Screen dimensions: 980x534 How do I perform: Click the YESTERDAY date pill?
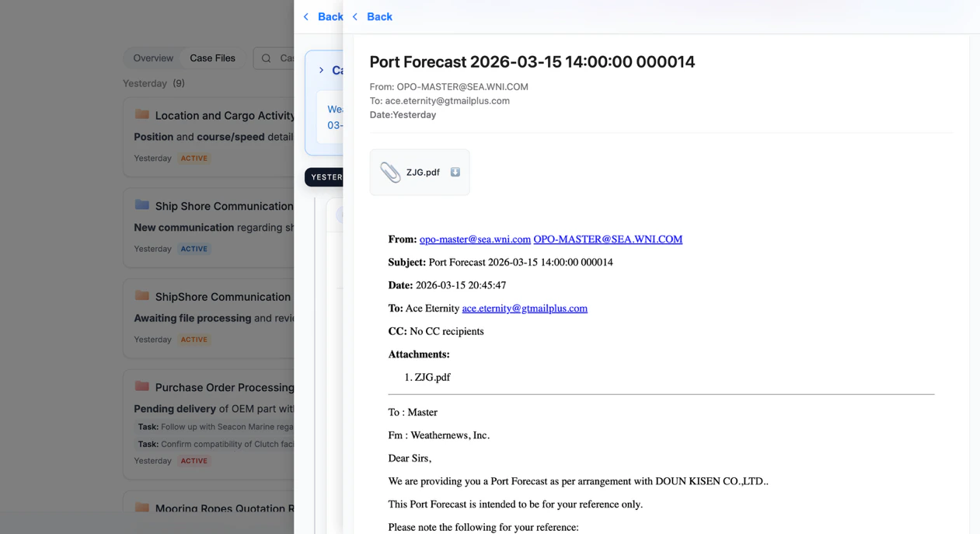click(326, 176)
